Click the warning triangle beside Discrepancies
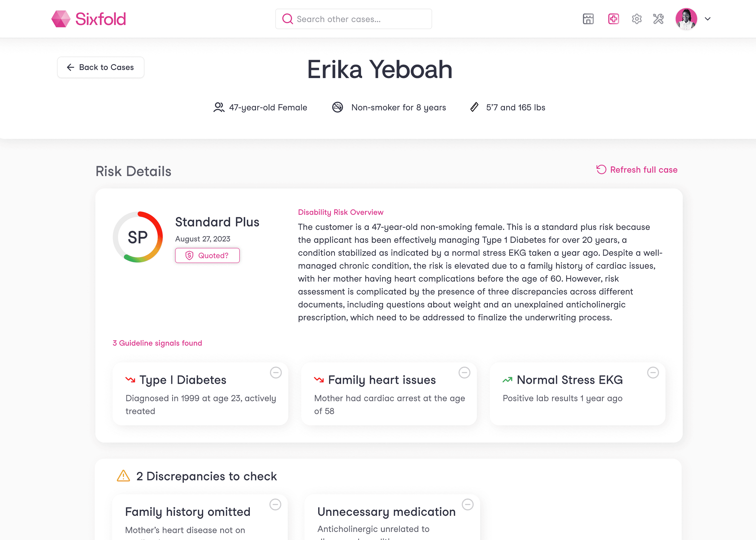 click(123, 476)
